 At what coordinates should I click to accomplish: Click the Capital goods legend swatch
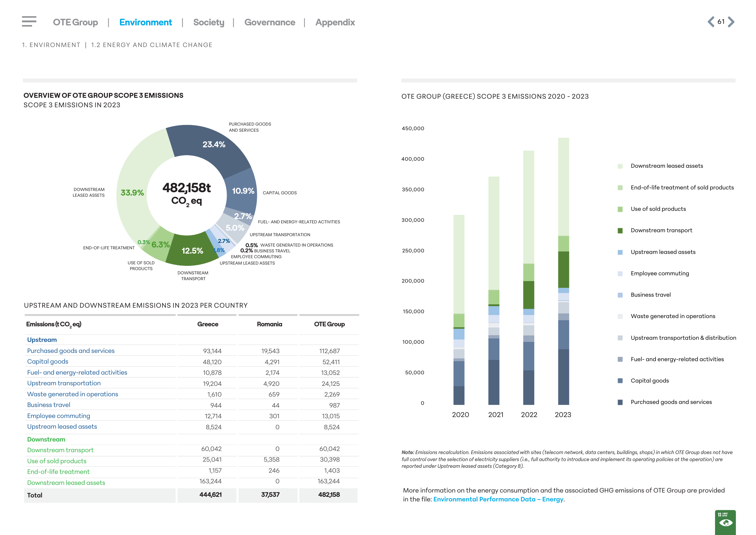point(620,381)
